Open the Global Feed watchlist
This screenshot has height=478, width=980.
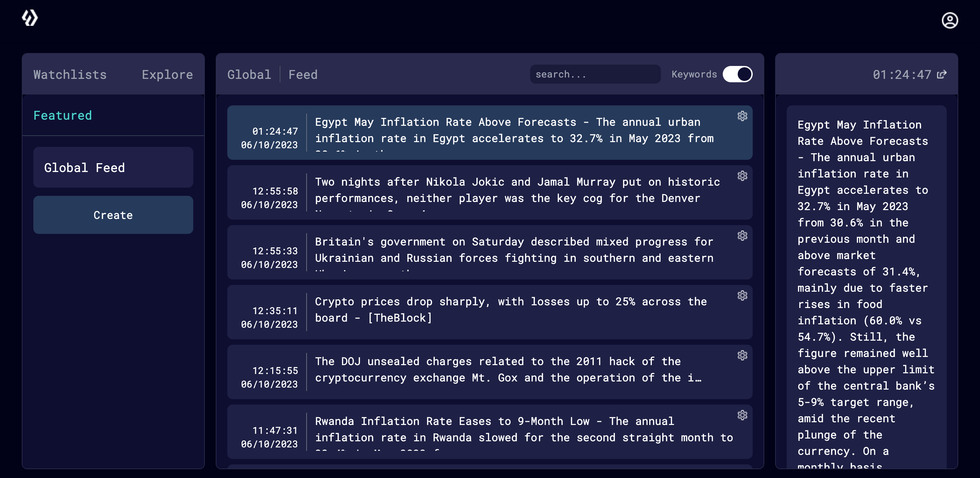(113, 167)
